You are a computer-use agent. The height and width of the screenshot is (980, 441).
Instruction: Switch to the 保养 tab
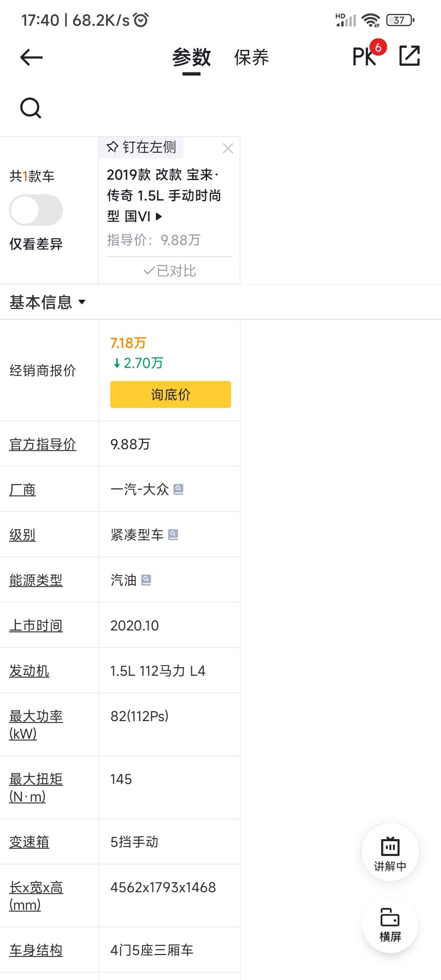pos(252,57)
